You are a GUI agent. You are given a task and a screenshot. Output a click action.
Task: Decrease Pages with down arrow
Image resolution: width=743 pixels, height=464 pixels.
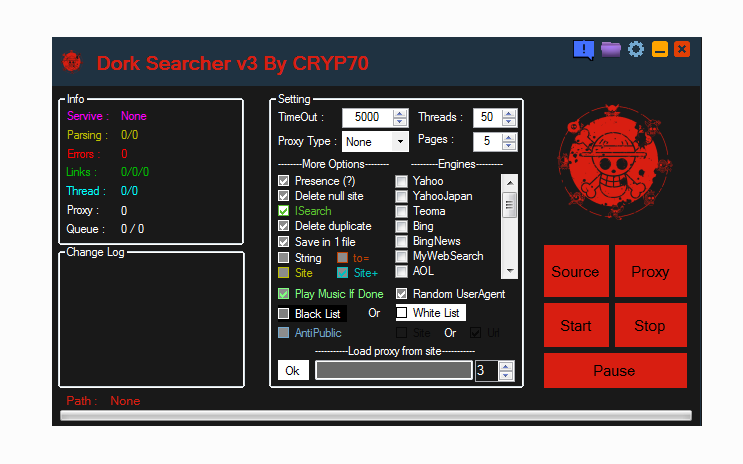point(509,146)
